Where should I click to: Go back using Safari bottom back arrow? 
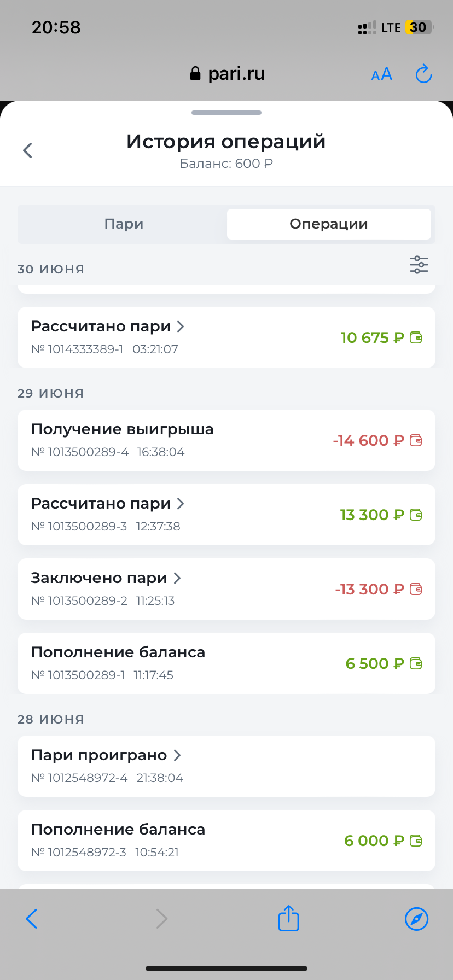(32, 918)
